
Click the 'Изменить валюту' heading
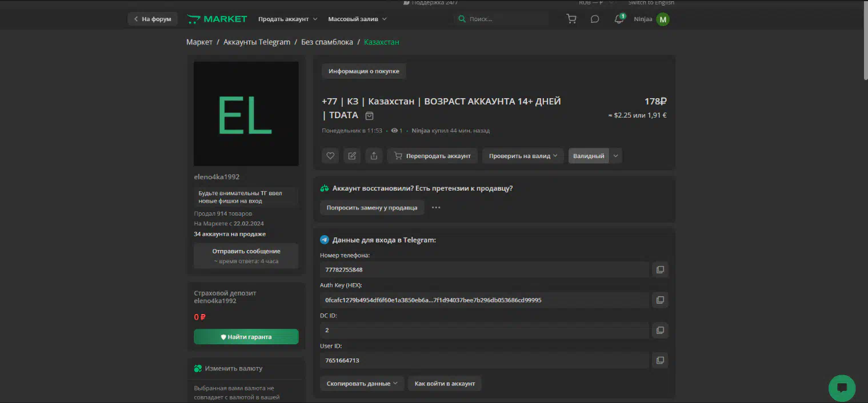(234, 369)
